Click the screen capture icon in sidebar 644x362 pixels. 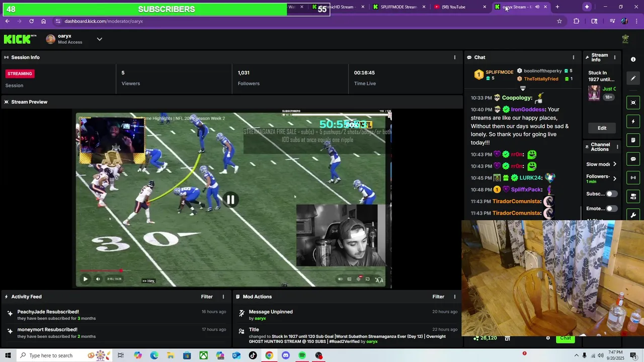(633, 103)
